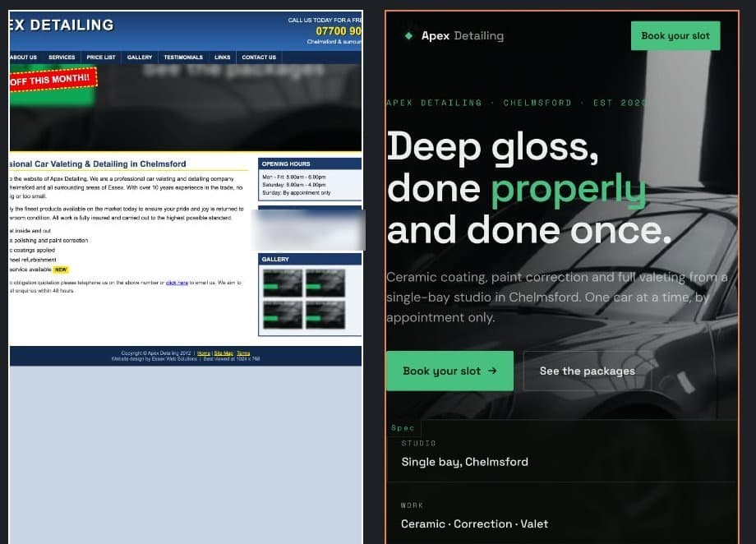
Task: Click the yellow phone number 07700
Action: pos(339,31)
